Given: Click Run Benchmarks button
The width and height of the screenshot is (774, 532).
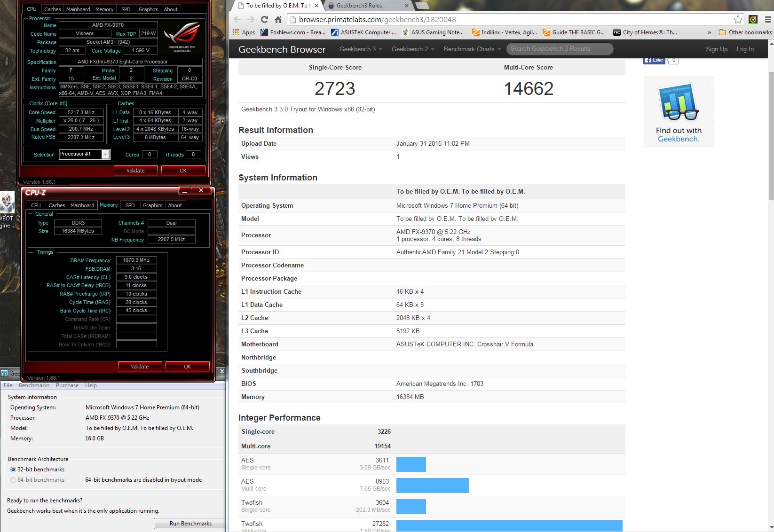Looking at the screenshot, I should point(190,524).
